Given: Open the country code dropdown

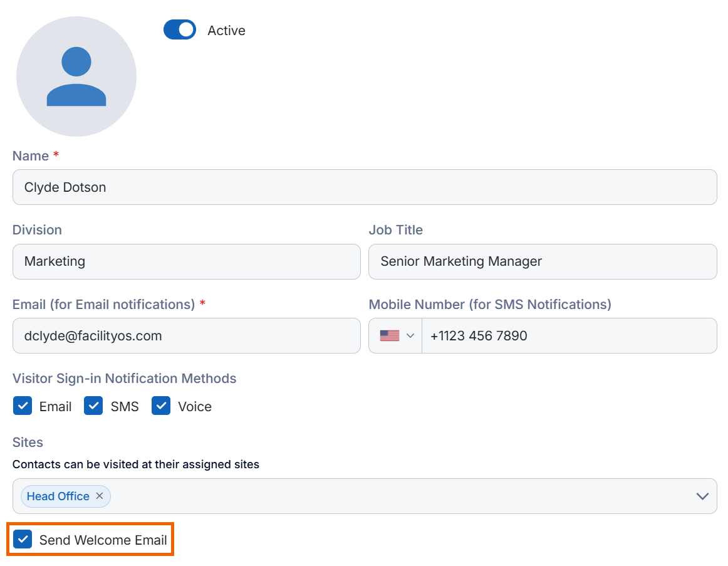Looking at the screenshot, I should point(410,335).
